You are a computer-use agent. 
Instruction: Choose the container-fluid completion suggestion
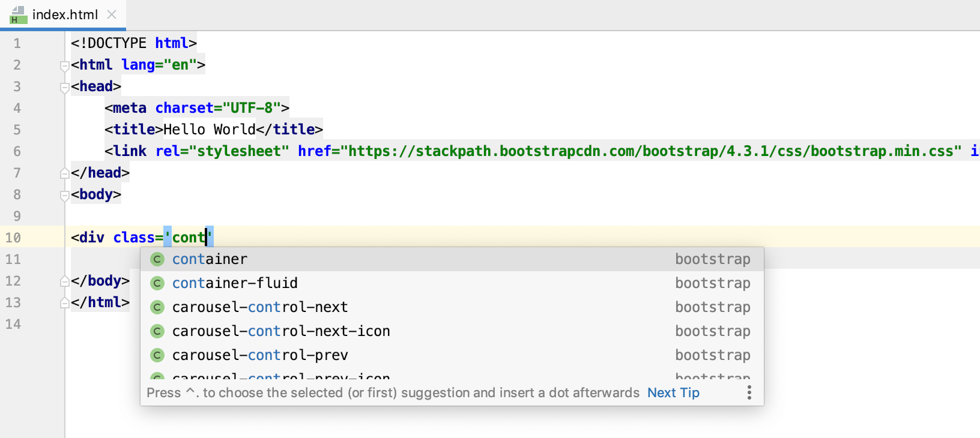click(x=235, y=283)
